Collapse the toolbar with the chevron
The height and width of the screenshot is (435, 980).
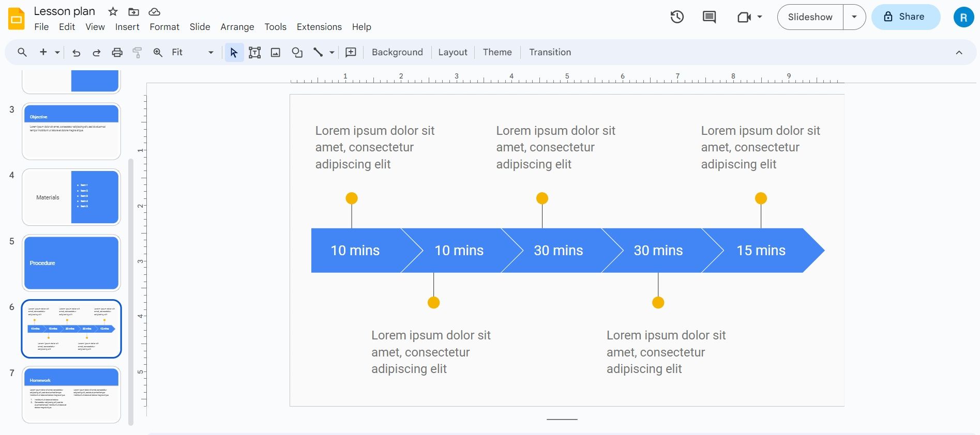pyautogui.click(x=959, y=52)
